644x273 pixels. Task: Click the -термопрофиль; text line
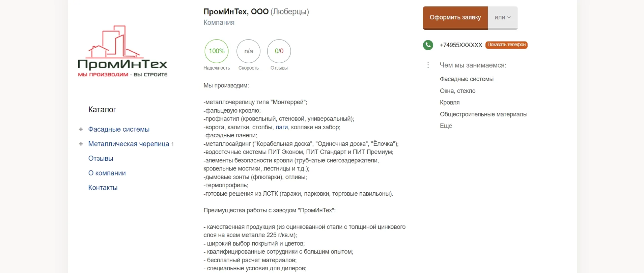point(226,185)
